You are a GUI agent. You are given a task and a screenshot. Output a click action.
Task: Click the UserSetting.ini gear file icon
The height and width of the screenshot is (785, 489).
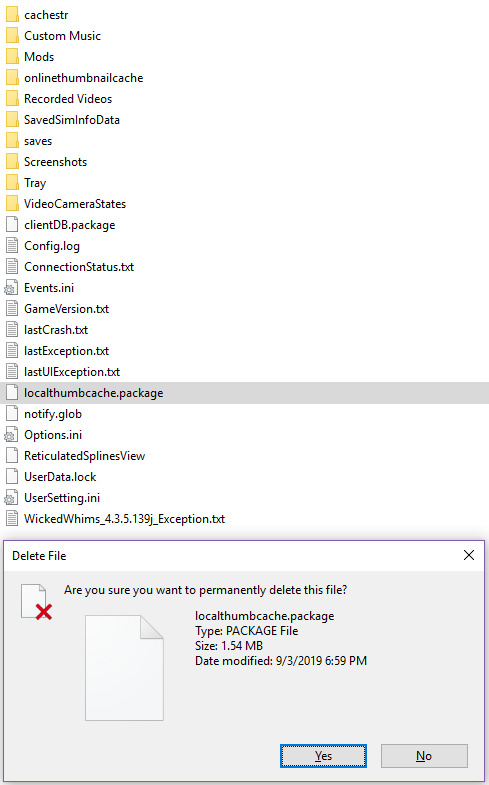pyautogui.click(x=11, y=498)
